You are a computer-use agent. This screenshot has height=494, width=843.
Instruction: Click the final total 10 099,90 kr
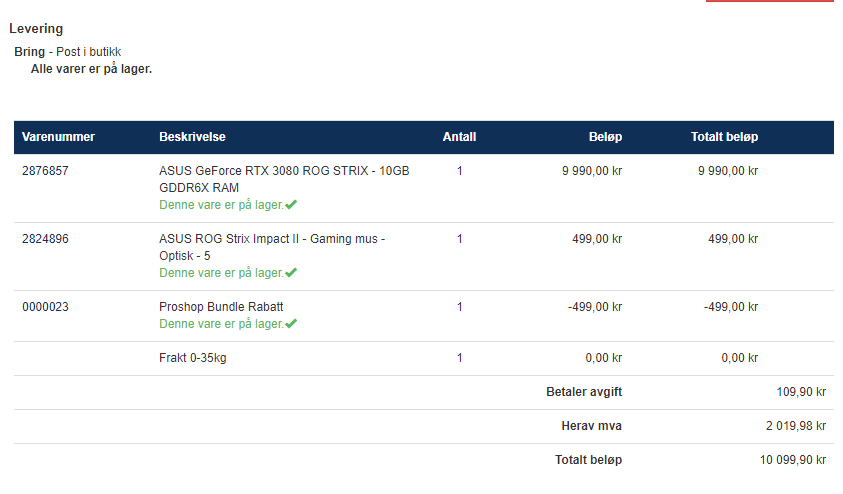(793, 460)
